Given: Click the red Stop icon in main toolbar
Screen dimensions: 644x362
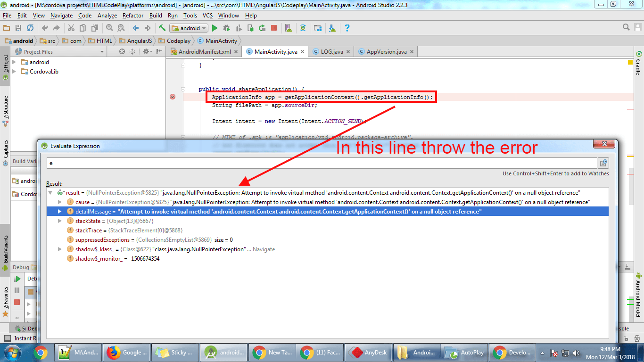Looking at the screenshot, I should (274, 28).
